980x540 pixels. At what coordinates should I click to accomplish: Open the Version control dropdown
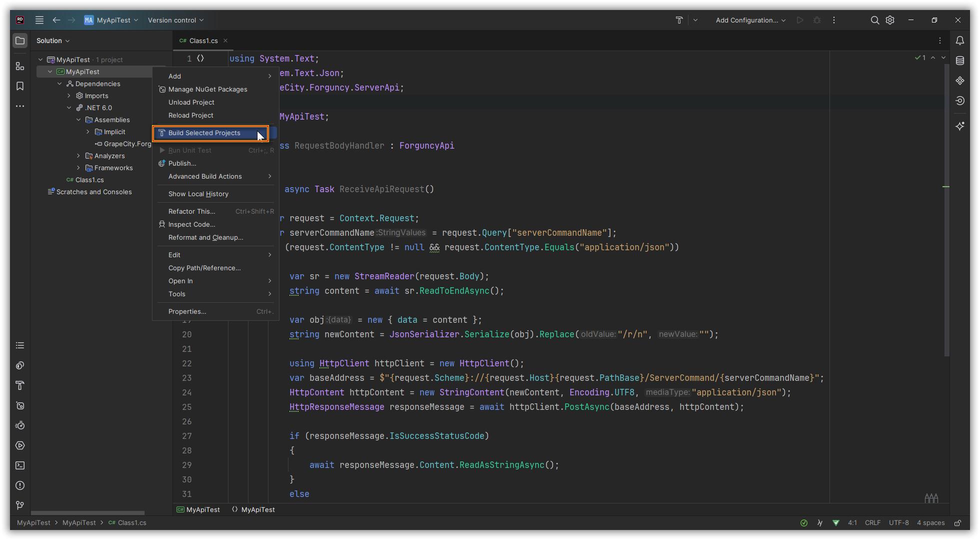click(175, 20)
